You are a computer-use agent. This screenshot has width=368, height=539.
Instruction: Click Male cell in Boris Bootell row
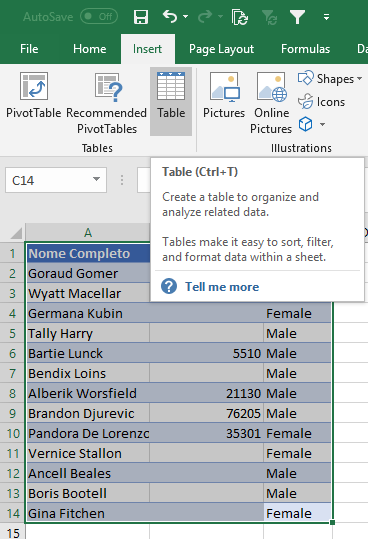(297, 493)
